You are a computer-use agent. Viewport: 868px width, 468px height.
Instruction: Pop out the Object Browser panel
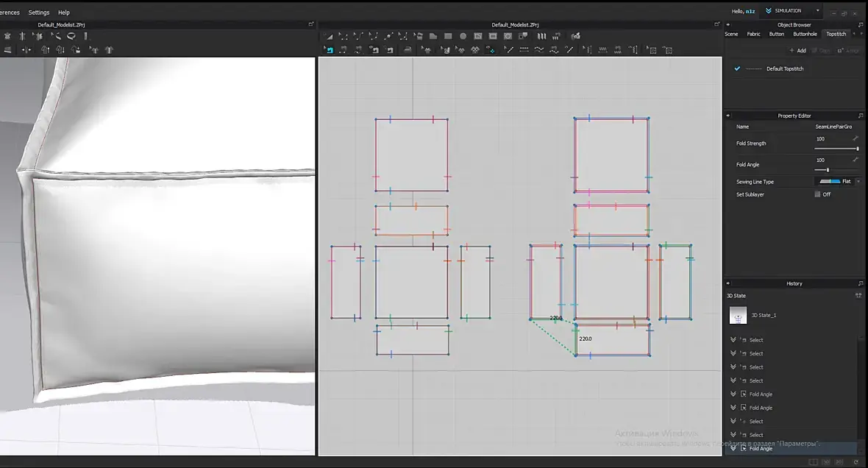point(861,24)
